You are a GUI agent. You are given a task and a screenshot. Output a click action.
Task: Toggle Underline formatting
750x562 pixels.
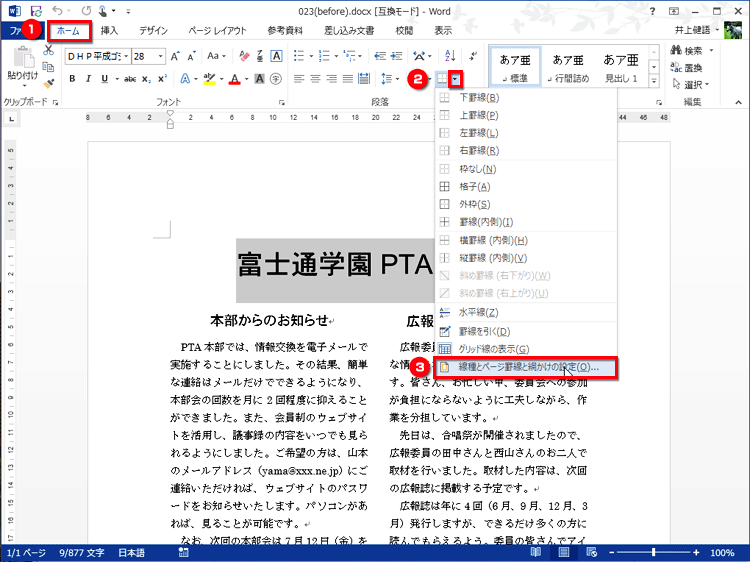104,79
